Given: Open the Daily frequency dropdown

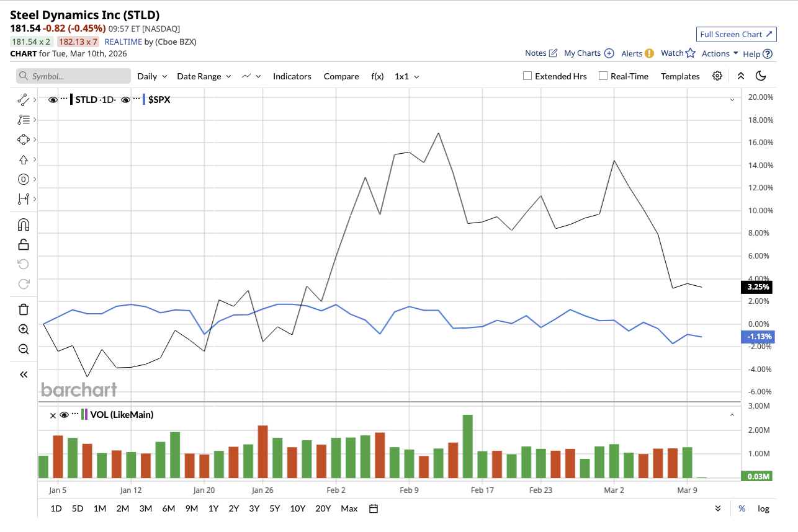Looking at the screenshot, I should click(152, 76).
